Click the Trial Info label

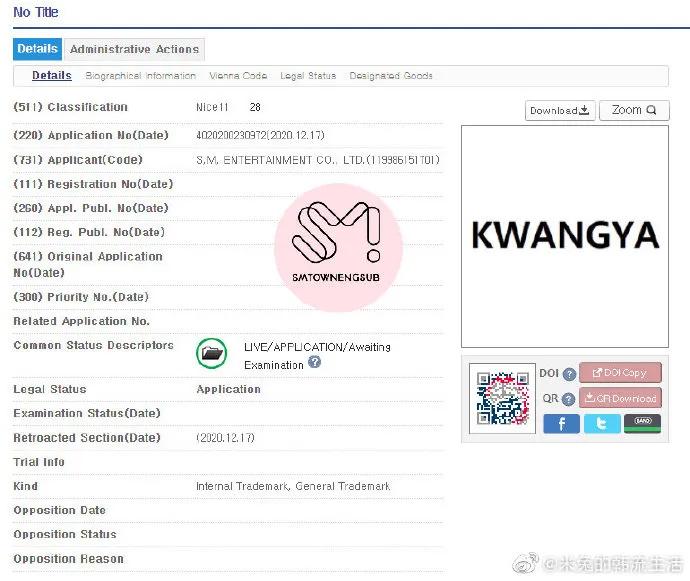point(39,462)
